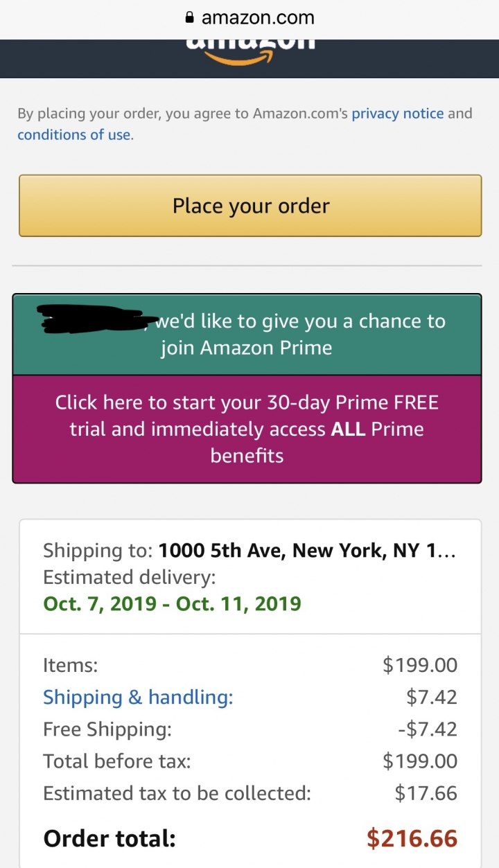Start the 30-day Prime FREE trial
Image resolution: width=499 pixels, height=868 pixels.
point(247,429)
